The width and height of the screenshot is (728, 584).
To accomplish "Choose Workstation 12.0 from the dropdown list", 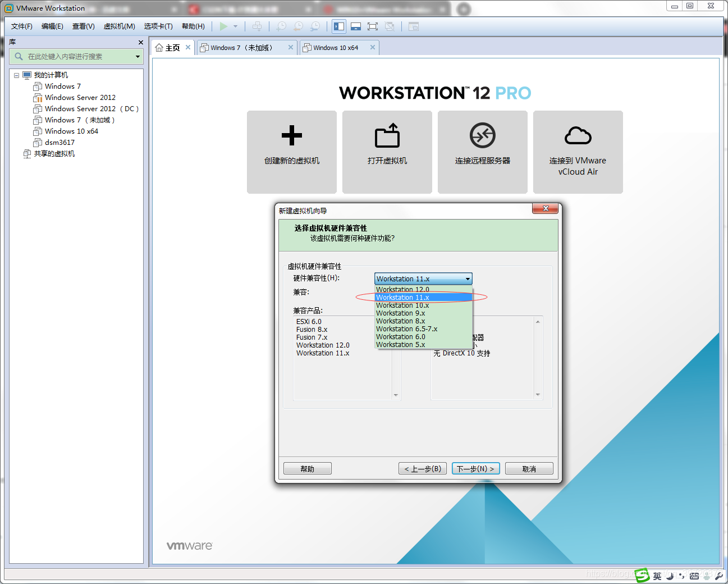I will click(424, 290).
